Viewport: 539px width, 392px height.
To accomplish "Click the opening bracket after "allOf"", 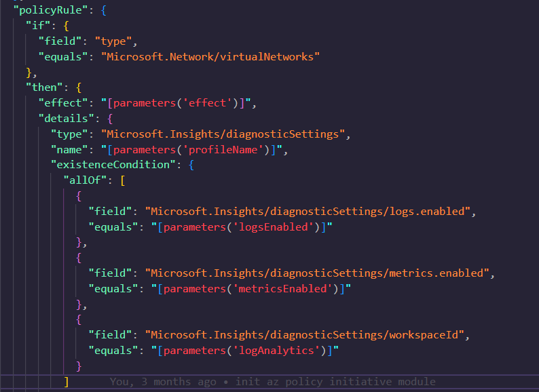I will [x=123, y=180].
